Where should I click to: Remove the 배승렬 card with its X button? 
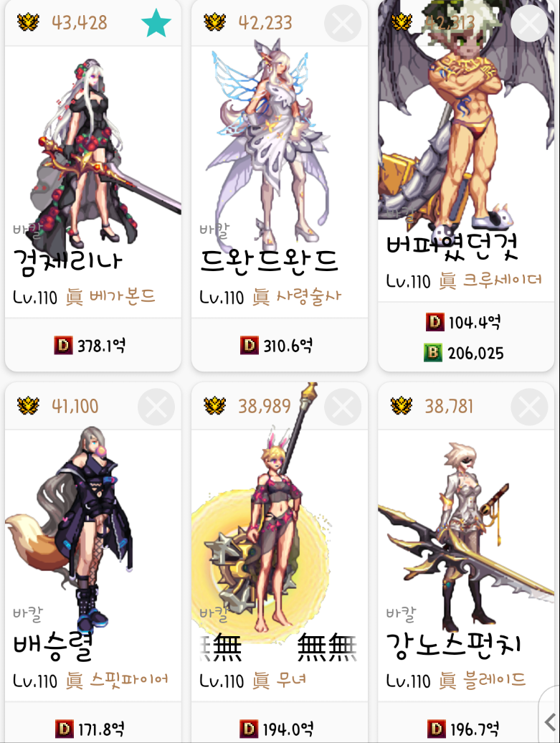tap(156, 407)
